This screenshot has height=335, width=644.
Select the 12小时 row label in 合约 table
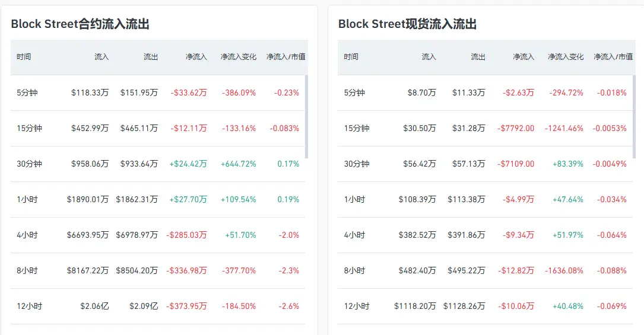[29, 307]
